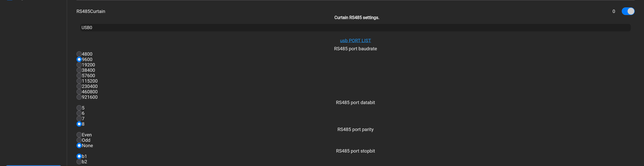
Task: Choose 9600 baudrate radio button
Action: [x=79, y=59]
